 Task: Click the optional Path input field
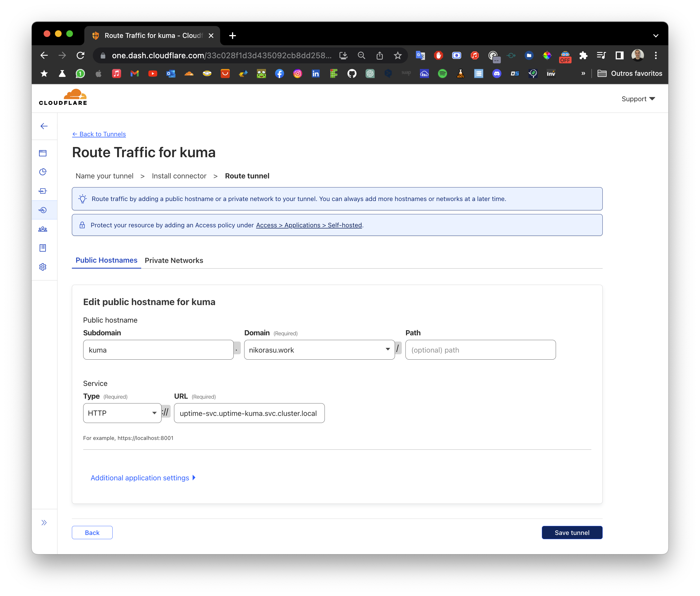click(480, 350)
